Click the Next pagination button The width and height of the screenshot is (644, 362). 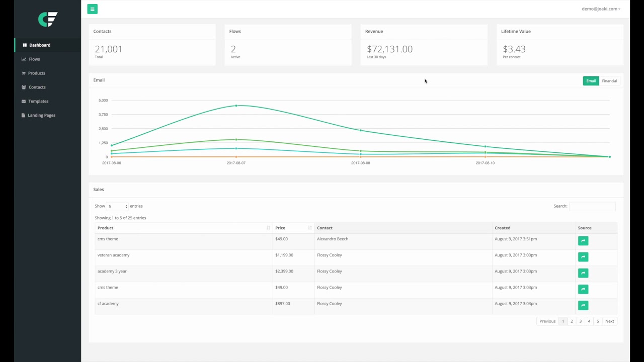pos(609,321)
